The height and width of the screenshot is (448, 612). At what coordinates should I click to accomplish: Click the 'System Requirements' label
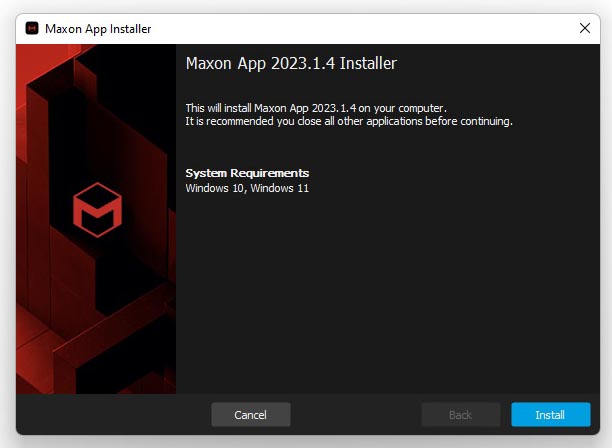click(247, 173)
